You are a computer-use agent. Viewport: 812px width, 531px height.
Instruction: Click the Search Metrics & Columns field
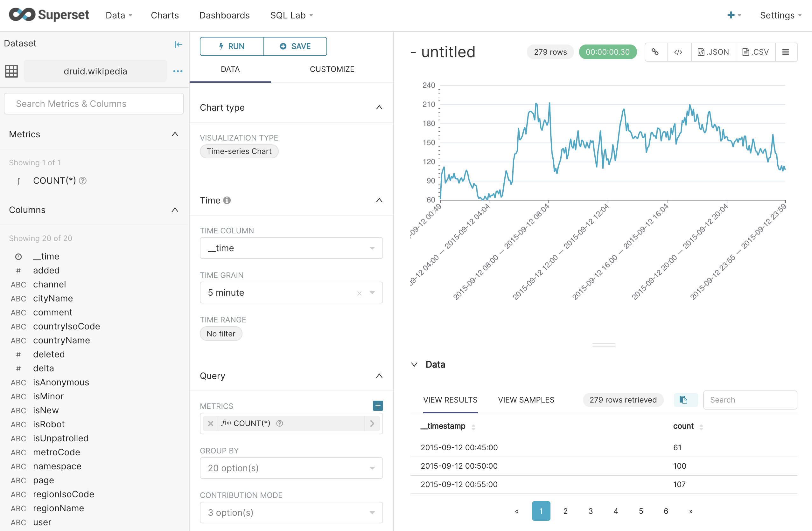click(x=94, y=104)
